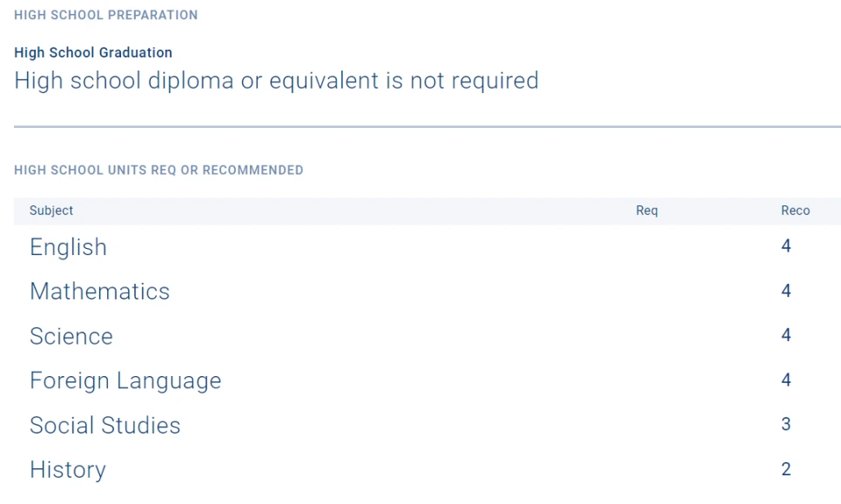The image size is (841, 504).
Task: Click the Reco column header
Action: (795, 211)
